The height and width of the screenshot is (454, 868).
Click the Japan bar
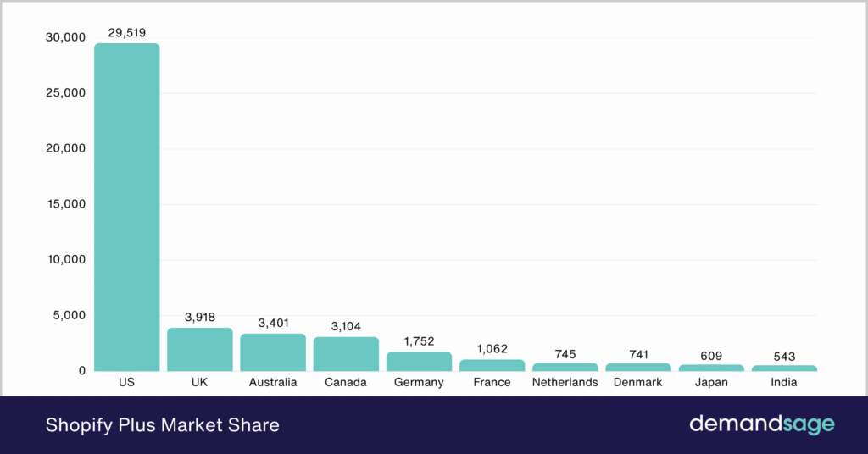point(711,368)
